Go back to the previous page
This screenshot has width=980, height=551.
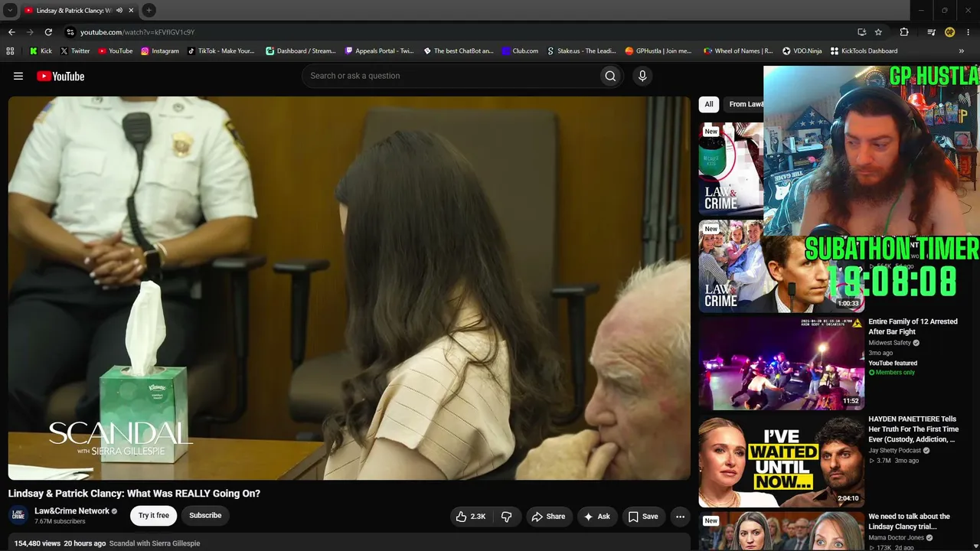(x=11, y=32)
